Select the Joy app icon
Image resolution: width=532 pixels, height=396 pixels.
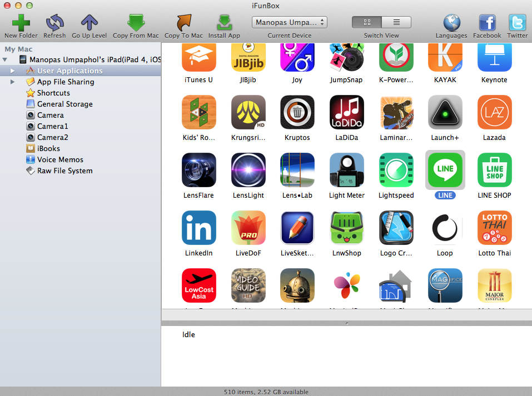(297, 57)
